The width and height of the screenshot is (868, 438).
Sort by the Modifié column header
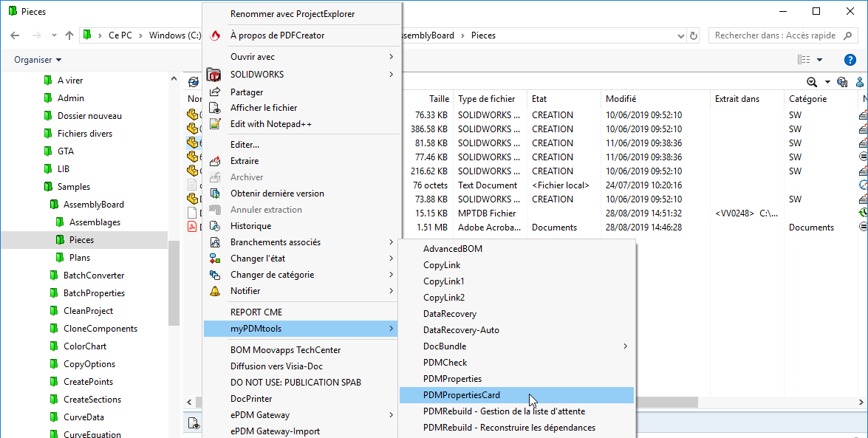pos(621,99)
